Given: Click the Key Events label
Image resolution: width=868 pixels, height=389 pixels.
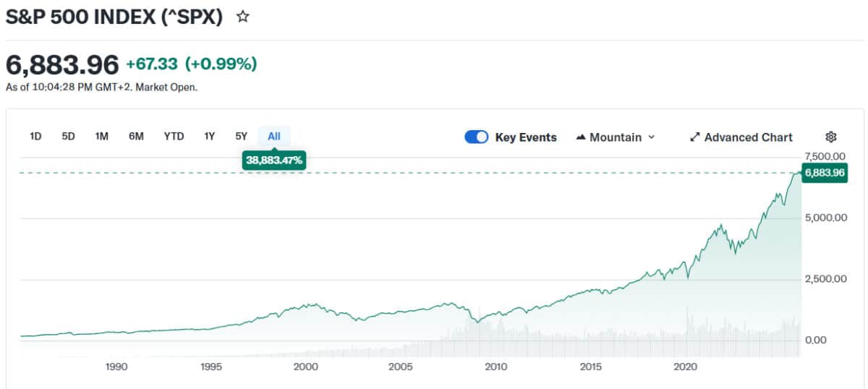Looking at the screenshot, I should (x=526, y=137).
